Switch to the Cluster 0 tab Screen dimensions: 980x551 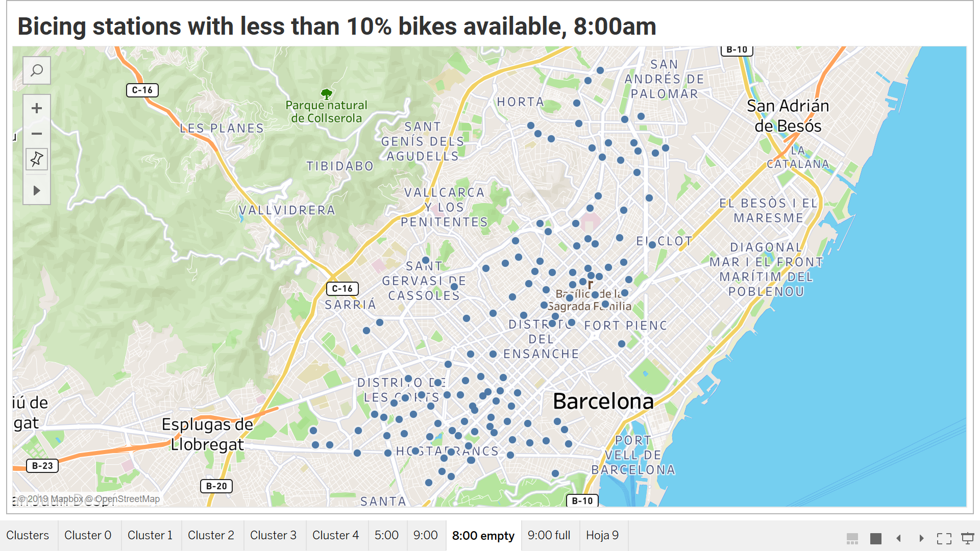[x=88, y=535]
